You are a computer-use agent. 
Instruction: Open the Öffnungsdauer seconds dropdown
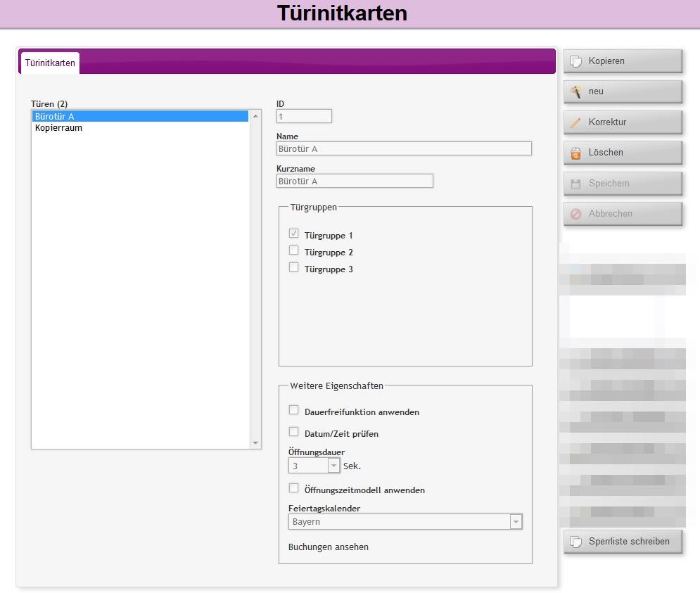click(x=333, y=466)
